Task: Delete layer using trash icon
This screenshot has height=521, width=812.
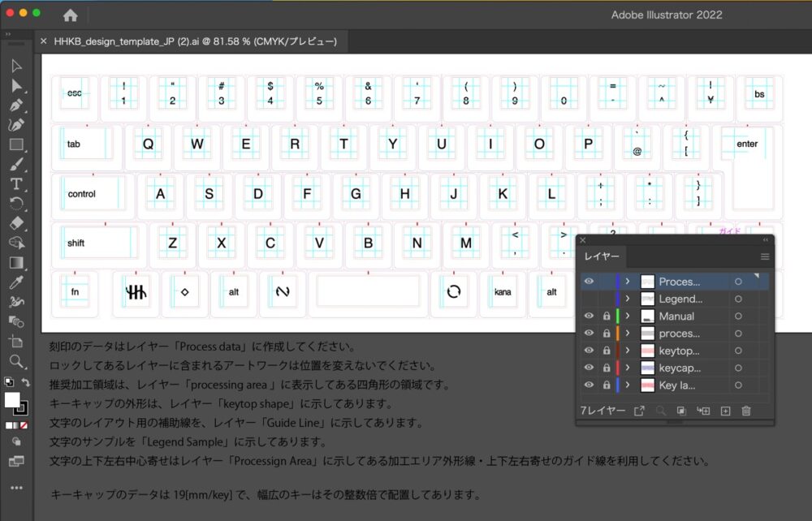Action: coord(745,411)
